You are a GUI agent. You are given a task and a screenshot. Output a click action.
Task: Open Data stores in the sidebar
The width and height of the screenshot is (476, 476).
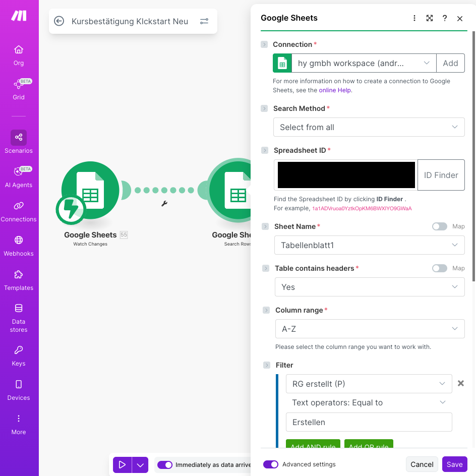(19, 318)
